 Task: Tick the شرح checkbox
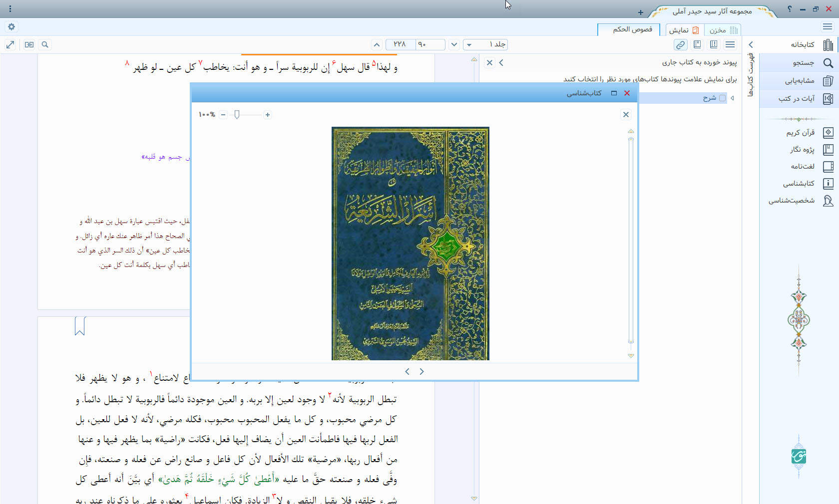722,98
